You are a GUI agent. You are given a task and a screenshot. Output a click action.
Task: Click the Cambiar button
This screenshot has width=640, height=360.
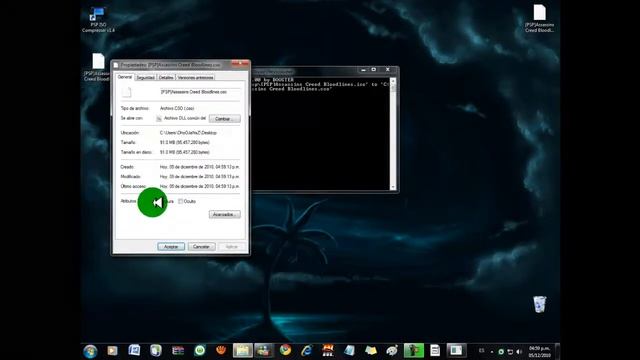point(224,119)
